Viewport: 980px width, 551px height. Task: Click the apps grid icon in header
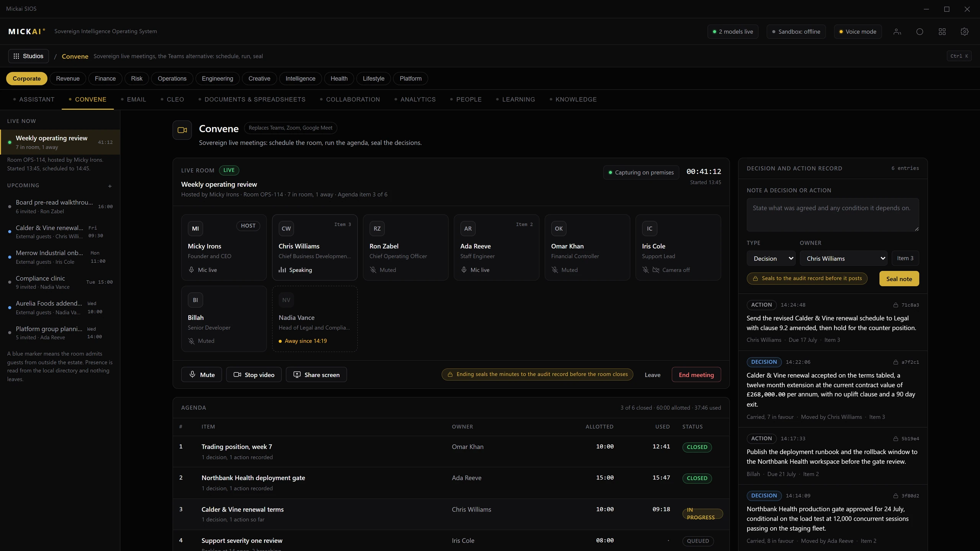point(942,32)
